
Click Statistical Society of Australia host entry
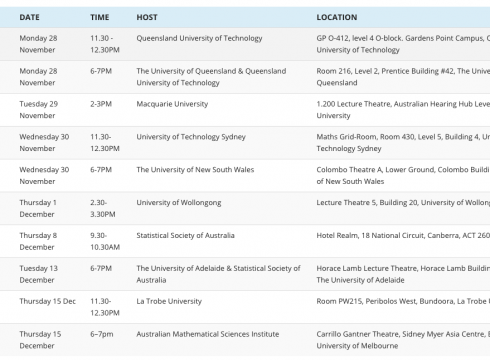coord(185,235)
